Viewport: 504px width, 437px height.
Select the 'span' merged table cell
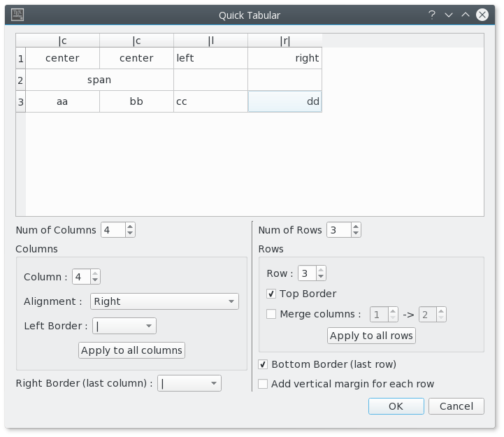coord(99,80)
